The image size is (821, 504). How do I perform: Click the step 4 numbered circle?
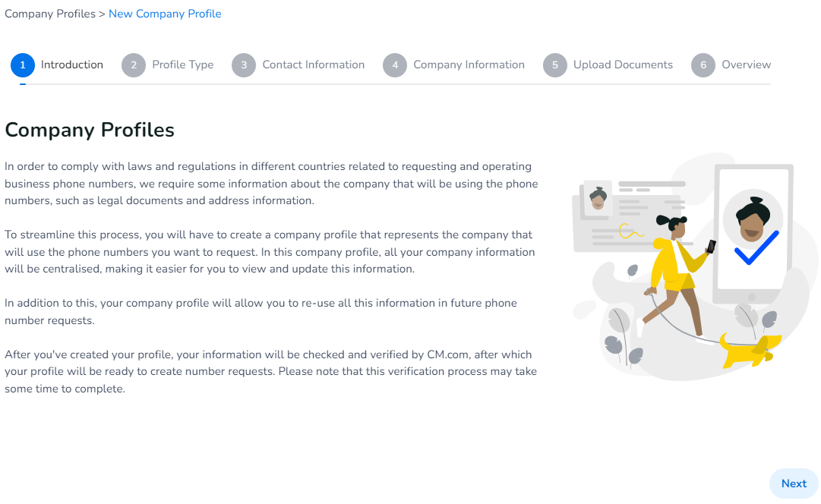click(x=395, y=65)
